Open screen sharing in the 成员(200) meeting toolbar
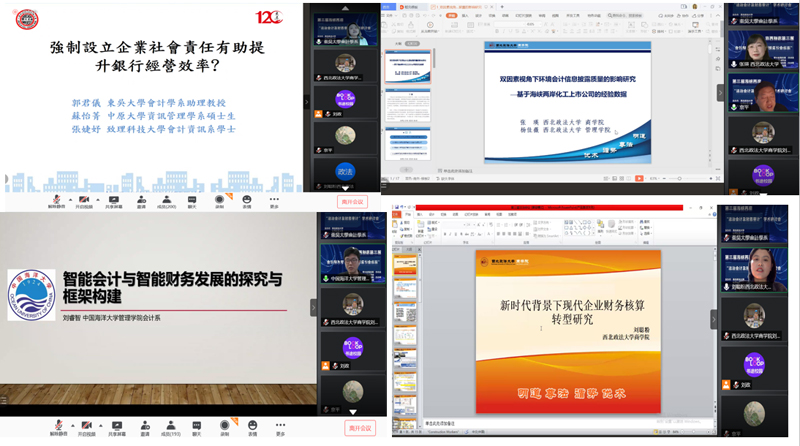 113,201
